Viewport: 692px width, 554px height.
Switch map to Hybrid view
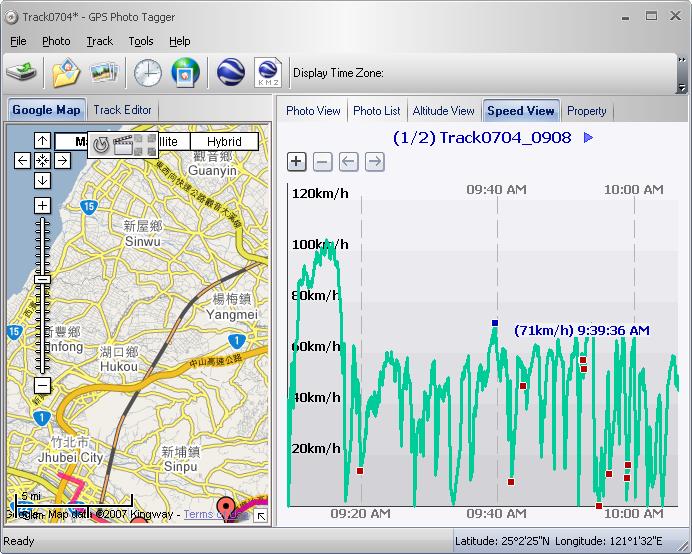224,142
